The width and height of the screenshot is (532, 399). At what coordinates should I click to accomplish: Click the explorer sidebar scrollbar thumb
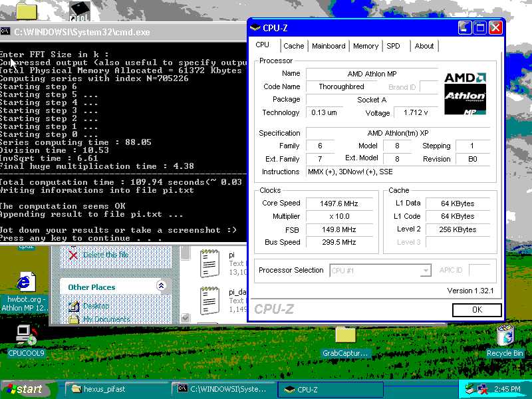(x=186, y=253)
